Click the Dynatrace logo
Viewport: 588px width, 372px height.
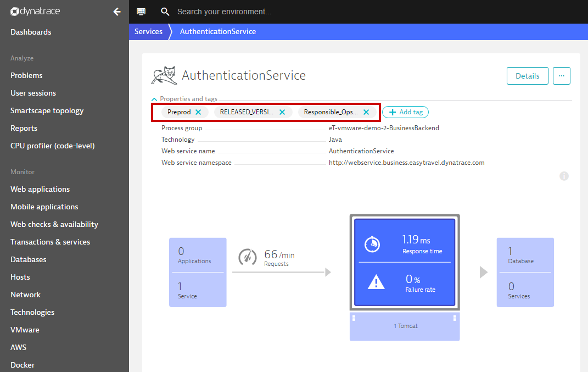click(35, 12)
